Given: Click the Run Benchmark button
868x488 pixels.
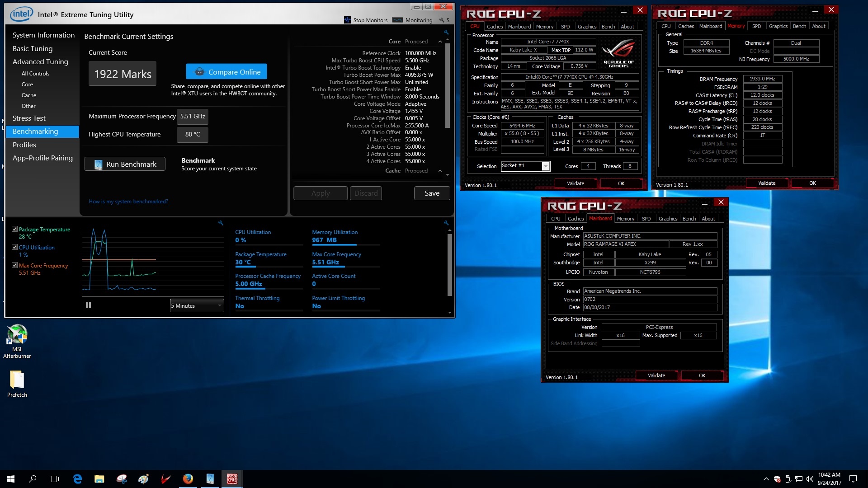Looking at the screenshot, I should (125, 164).
